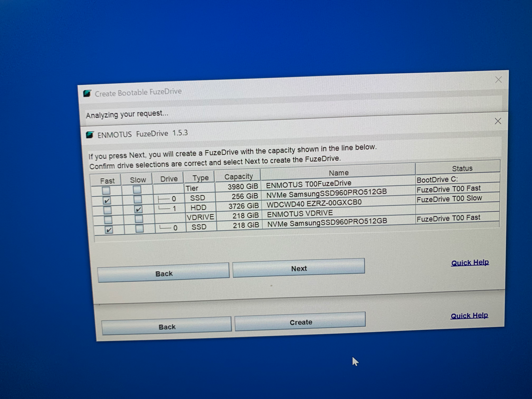
Task: Check Slow for the Tier row
Action: [x=137, y=190]
